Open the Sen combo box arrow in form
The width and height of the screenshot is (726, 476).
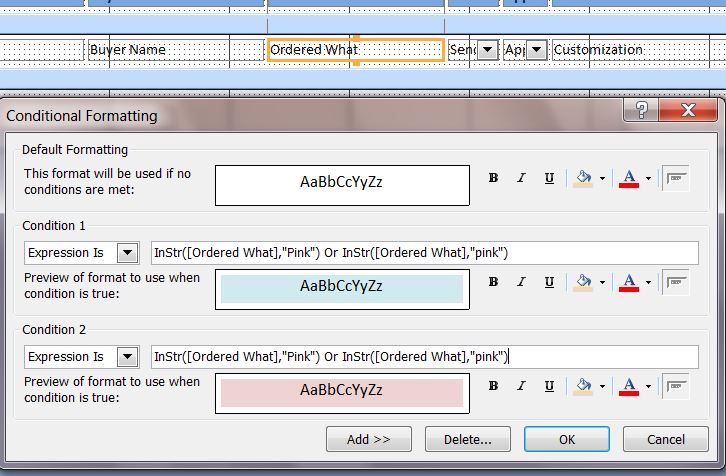[x=488, y=50]
